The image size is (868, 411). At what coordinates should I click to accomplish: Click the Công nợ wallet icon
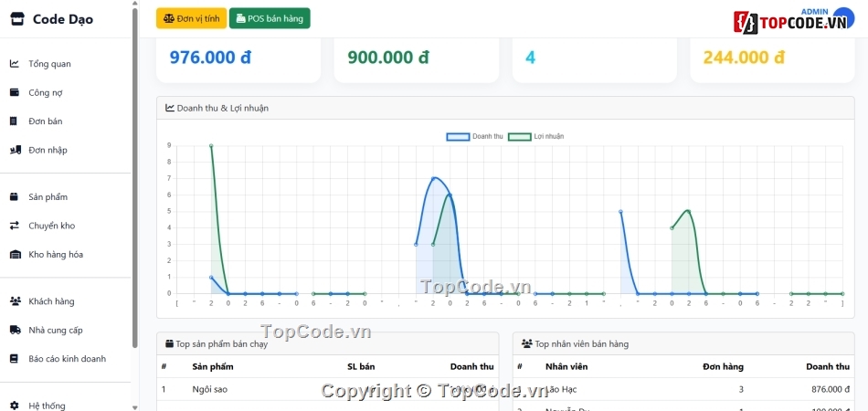15,92
